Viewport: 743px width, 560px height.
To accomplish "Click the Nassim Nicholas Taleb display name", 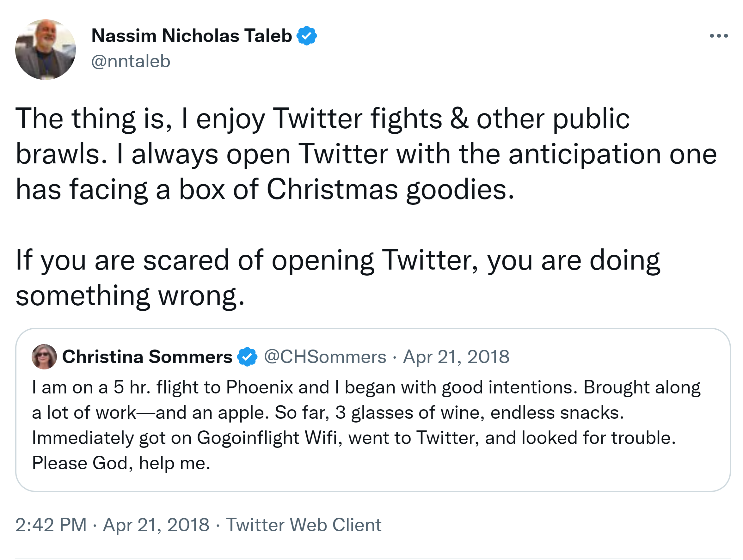I will pyautogui.click(x=192, y=36).
